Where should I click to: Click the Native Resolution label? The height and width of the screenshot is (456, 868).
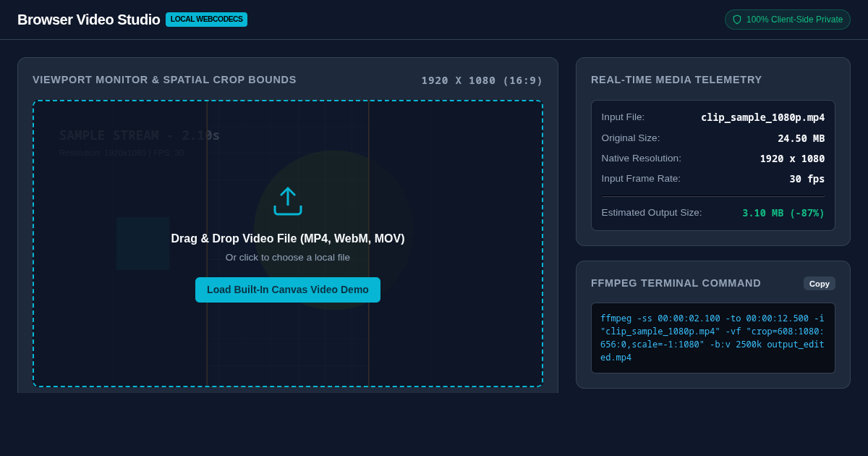click(642, 159)
